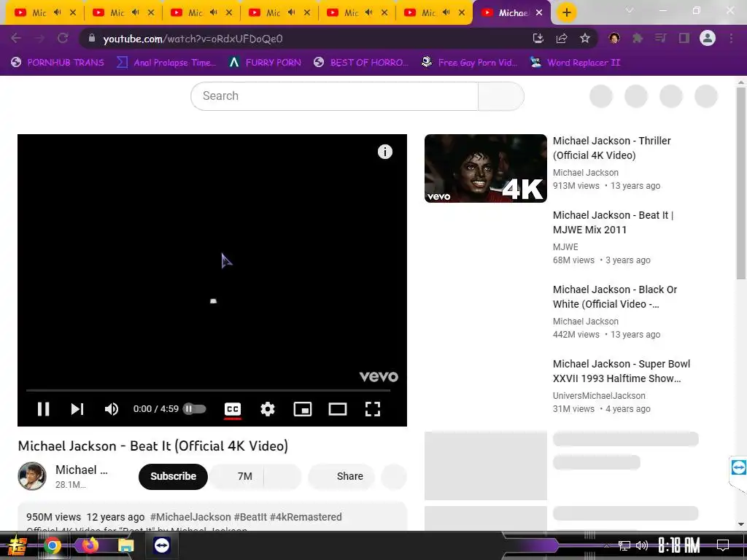This screenshot has width=747, height=560.
Task: Install app icon in address bar
Action: tap(538, 39)
